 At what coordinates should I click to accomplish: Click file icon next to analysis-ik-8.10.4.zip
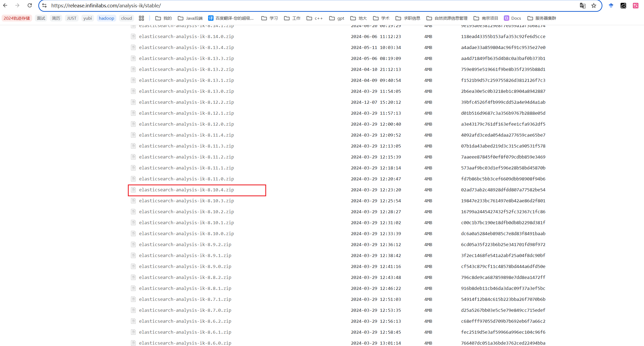[133, 190]
